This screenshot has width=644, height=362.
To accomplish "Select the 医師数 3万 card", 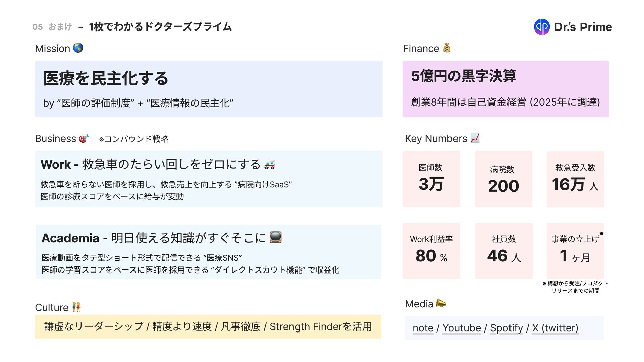I will coord(431,179).
